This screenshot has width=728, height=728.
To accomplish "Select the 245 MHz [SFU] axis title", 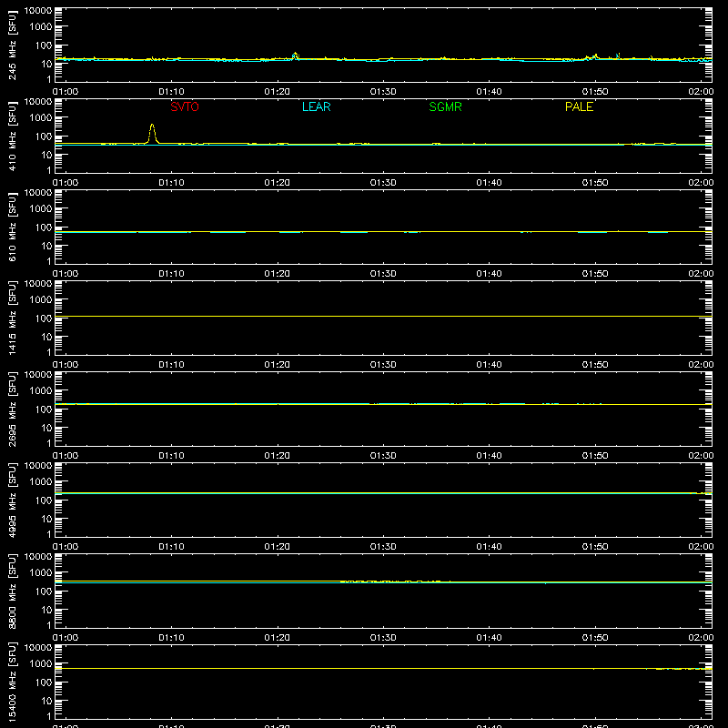I will click(12, 45).
